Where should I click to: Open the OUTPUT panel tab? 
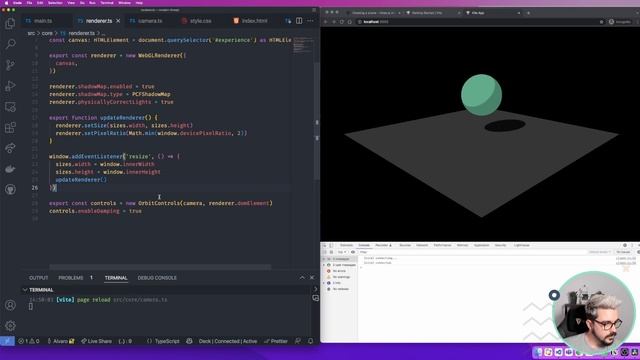coord(38,278)
